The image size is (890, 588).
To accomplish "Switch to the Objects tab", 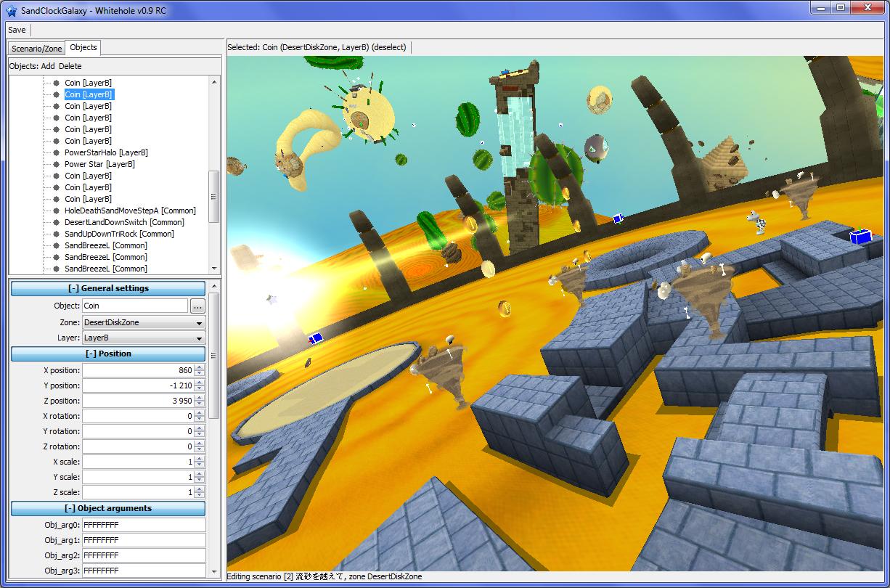I will coord(83,47).
